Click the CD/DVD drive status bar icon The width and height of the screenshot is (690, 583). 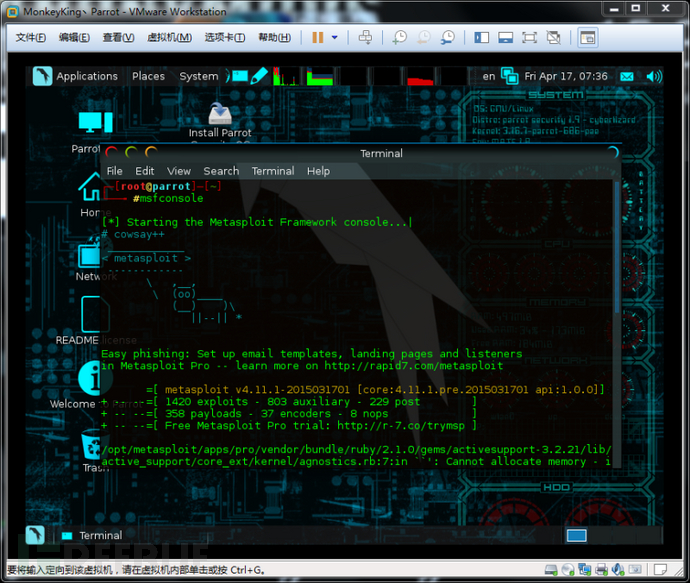pyautogui.click(x=568, y=570)
